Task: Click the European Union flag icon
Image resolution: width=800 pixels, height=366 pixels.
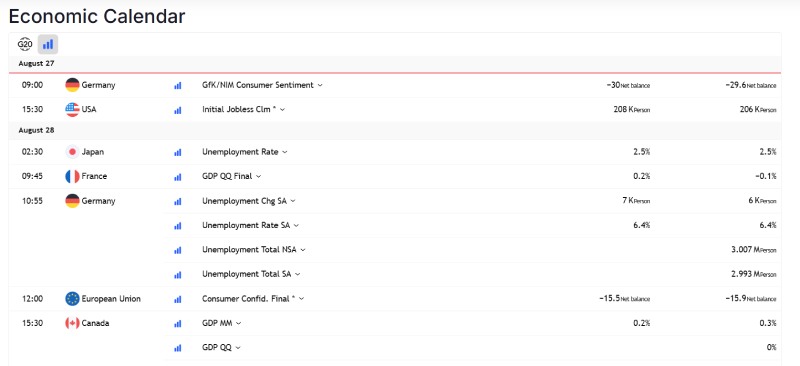Action: coord(72,299)
